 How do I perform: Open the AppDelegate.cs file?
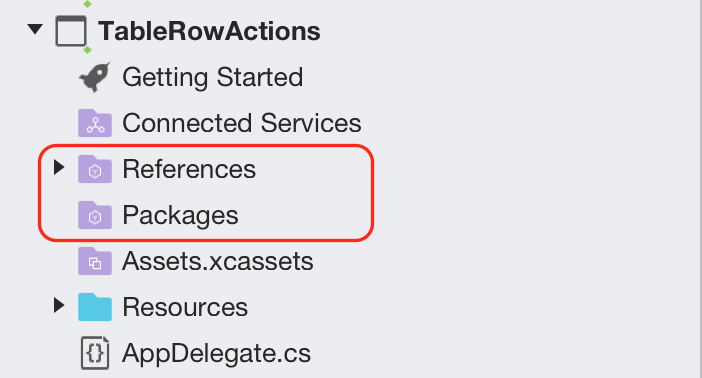pos(216,353)
